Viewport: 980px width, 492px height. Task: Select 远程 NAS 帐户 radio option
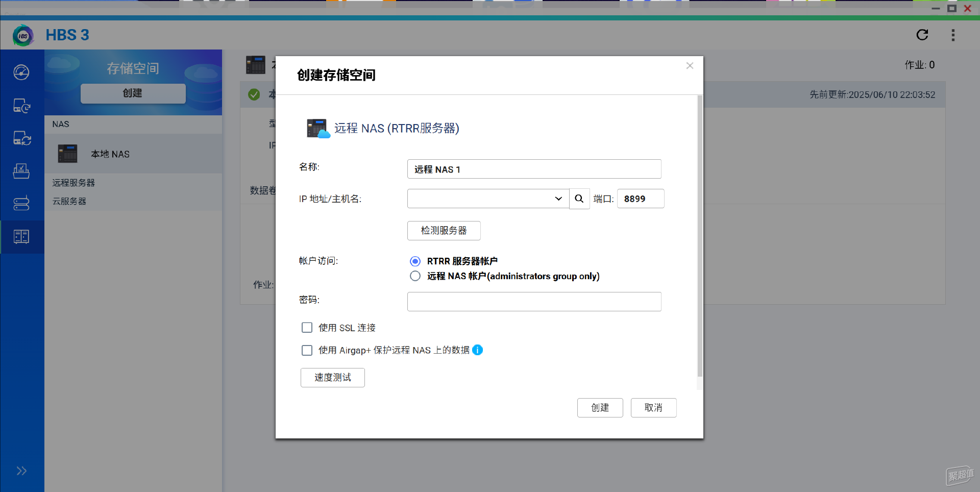(x=415, y=276)
